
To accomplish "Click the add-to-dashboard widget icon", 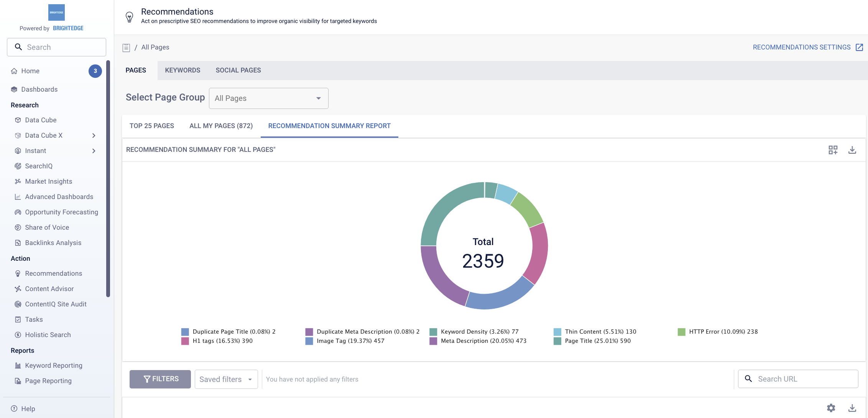I will (833, 150).
